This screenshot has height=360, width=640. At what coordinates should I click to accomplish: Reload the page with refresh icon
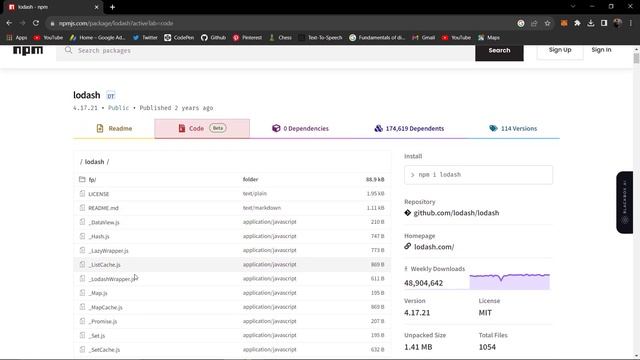coord(36,23)
